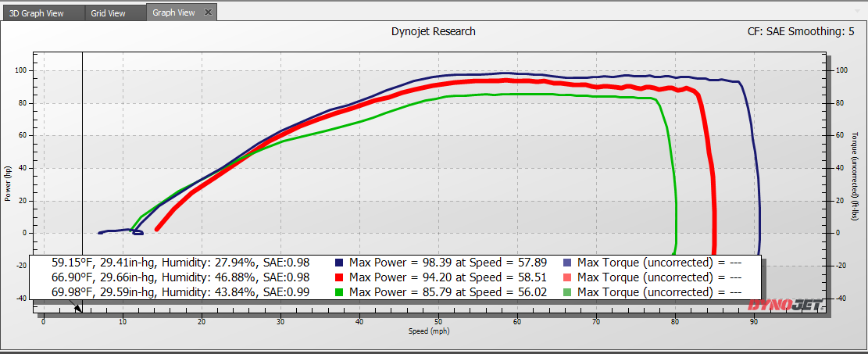Select the 59.15°F run conditions entry
868x354 pixels.
pos(180,263)
